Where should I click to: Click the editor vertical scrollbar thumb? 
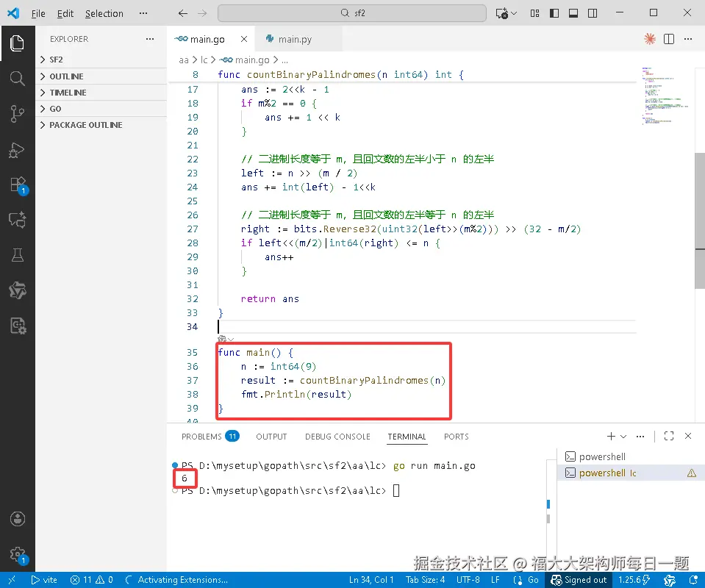(700, 220)
